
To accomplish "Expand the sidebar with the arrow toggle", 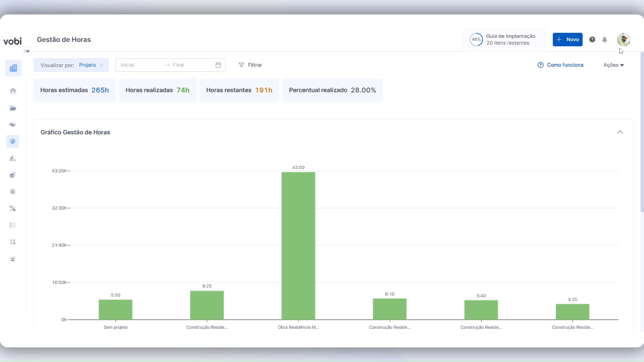I will (x=27, y=51).
